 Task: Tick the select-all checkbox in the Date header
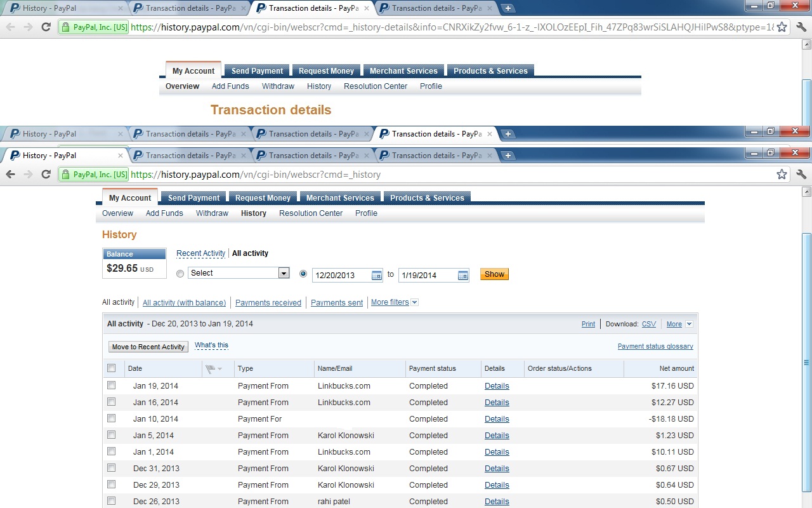tap(112, 368)
